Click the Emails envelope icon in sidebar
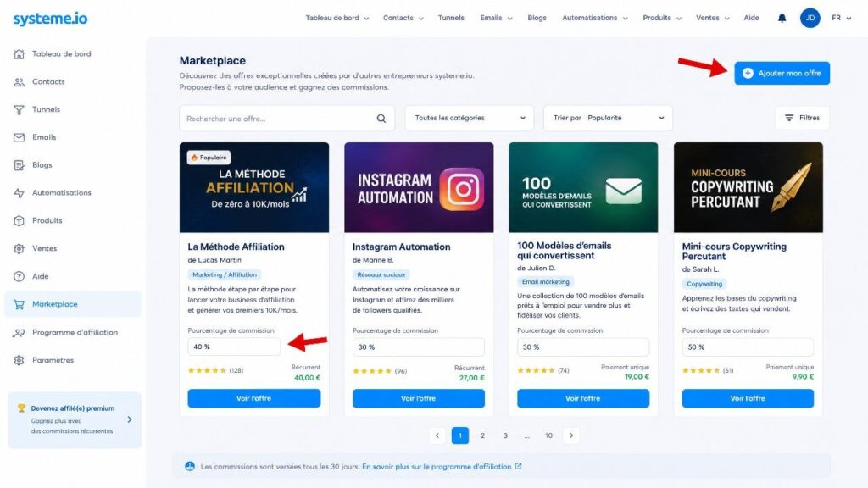 (x=19, y=137)
